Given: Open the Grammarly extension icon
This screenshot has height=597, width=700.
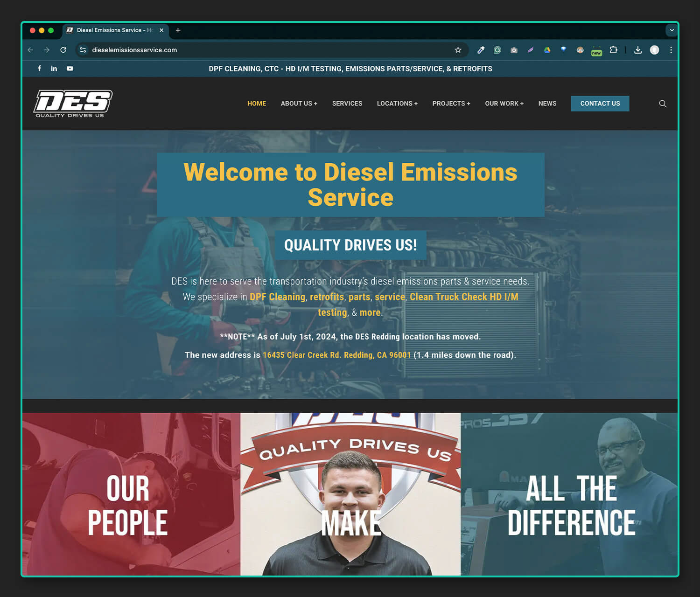Looking at the screenshot, I should pos(497,50).
